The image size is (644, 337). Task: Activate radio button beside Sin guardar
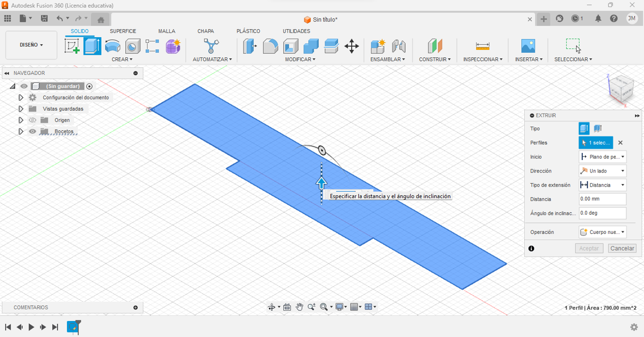pos(90,87)
